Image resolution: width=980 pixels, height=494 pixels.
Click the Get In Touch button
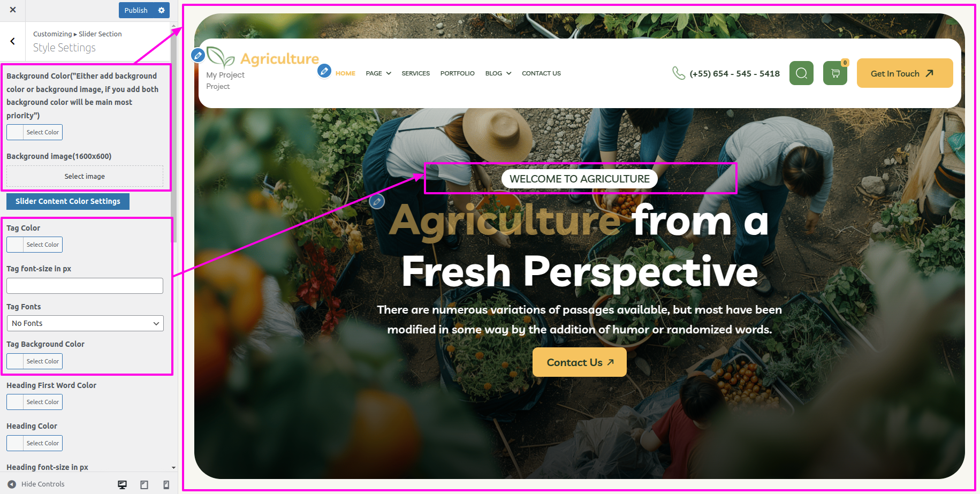point(905,73)
